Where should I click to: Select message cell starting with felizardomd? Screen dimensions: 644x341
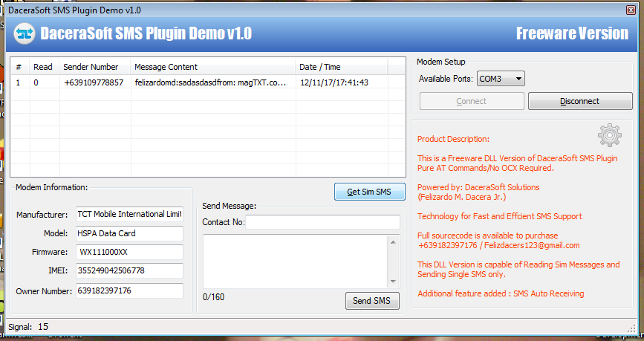tap(212, 82)
